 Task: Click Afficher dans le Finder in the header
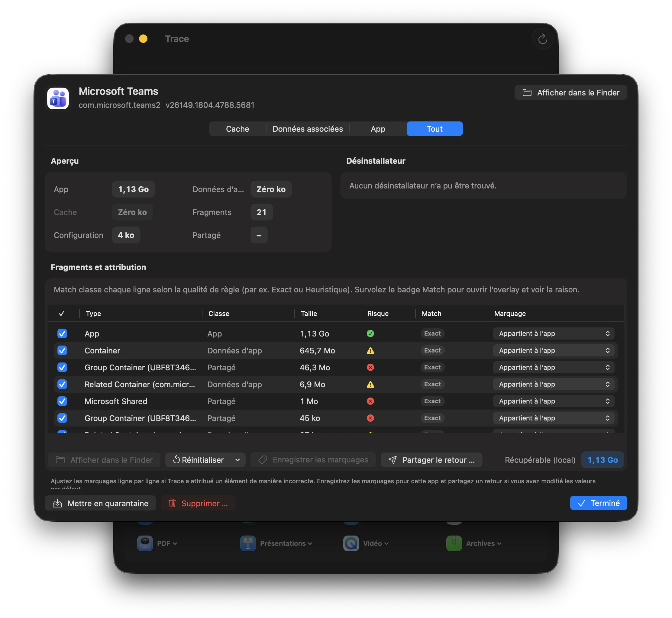571,93
